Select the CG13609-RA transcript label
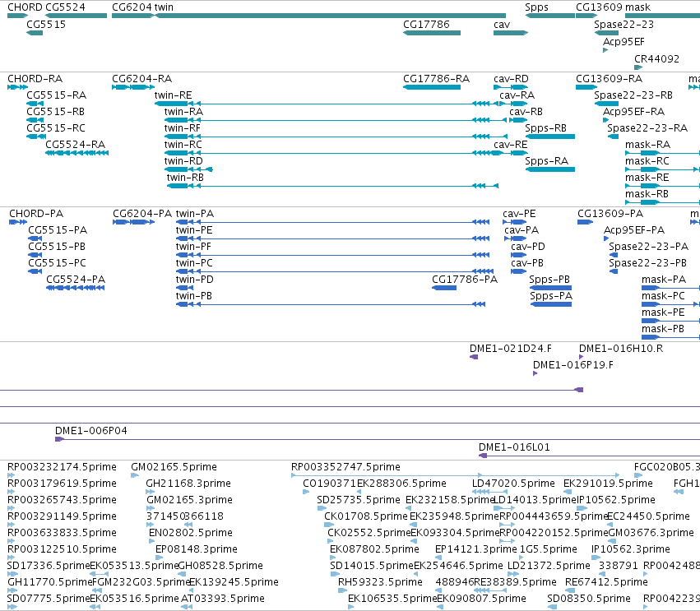Viewport: 700px width, 611px height. (609, 79)
